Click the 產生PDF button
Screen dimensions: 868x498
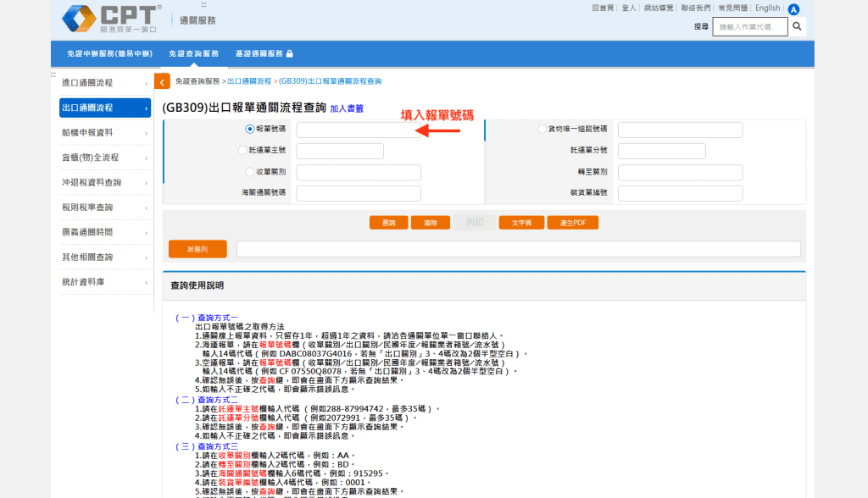(x=573, y=223)
